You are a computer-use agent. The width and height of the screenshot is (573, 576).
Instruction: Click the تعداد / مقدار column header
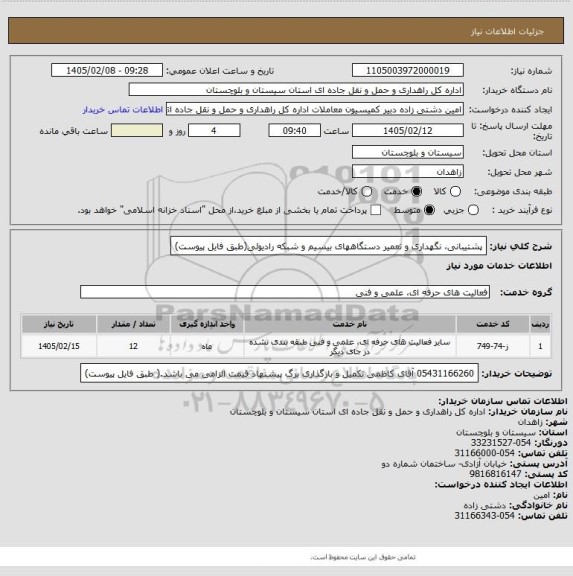click(133, 324)
